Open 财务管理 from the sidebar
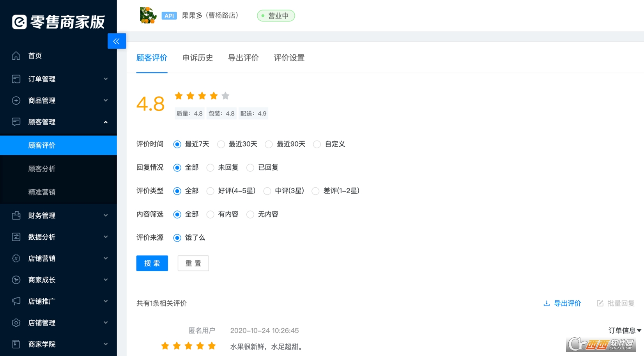 (x=16, y=215)
